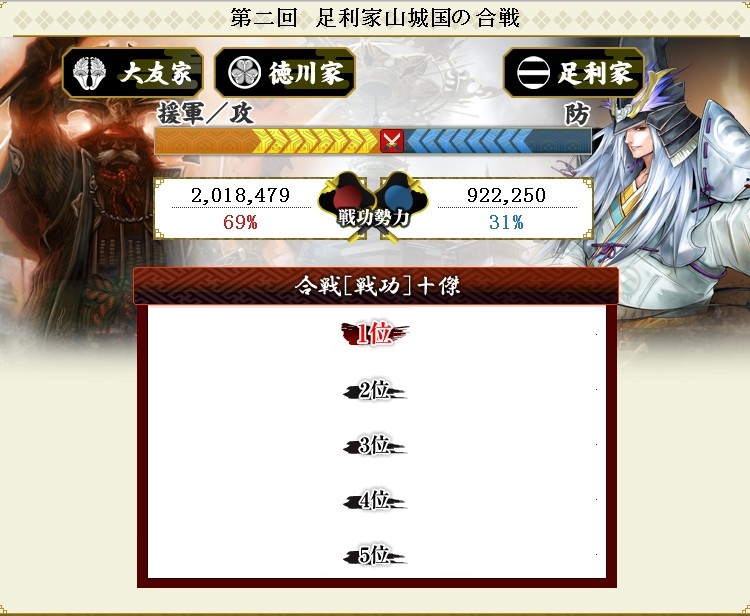Click the blue defender fan emblem
This screenshot has height=616, width=750.
400,197
